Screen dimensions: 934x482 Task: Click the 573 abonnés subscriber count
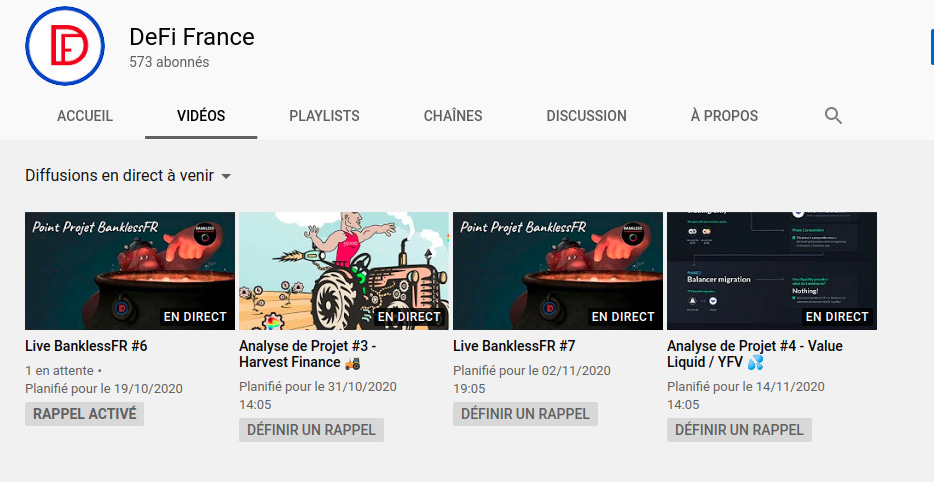(169, 62)
